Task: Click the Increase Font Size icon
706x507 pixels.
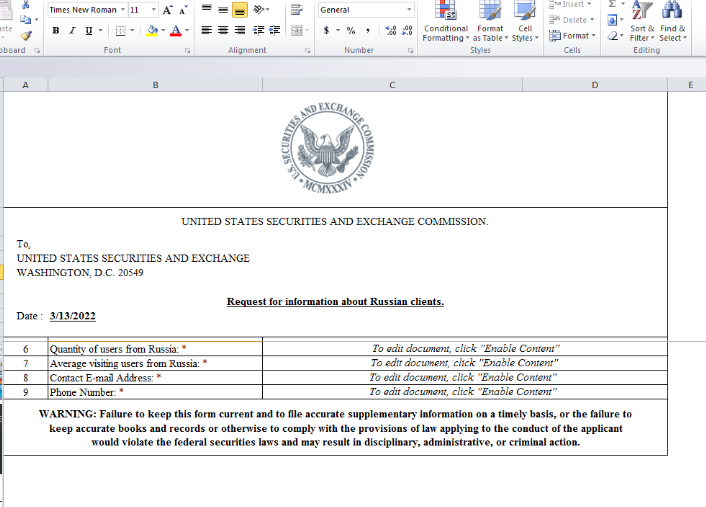Action: (167, 10)
